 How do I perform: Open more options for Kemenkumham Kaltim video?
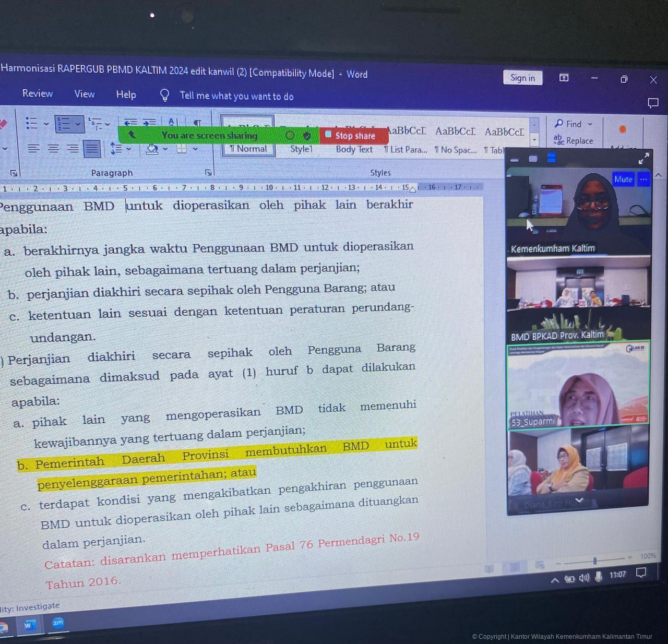pos(643,180)
